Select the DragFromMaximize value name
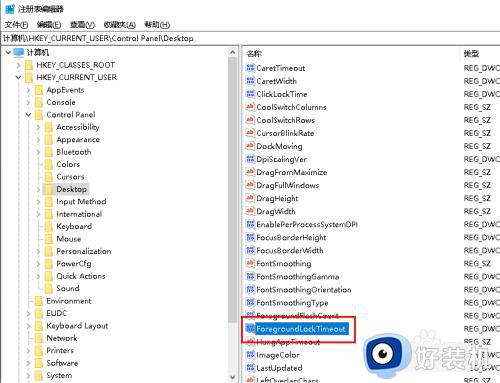This screenshot has width=500, height=383. pos(292,172)
